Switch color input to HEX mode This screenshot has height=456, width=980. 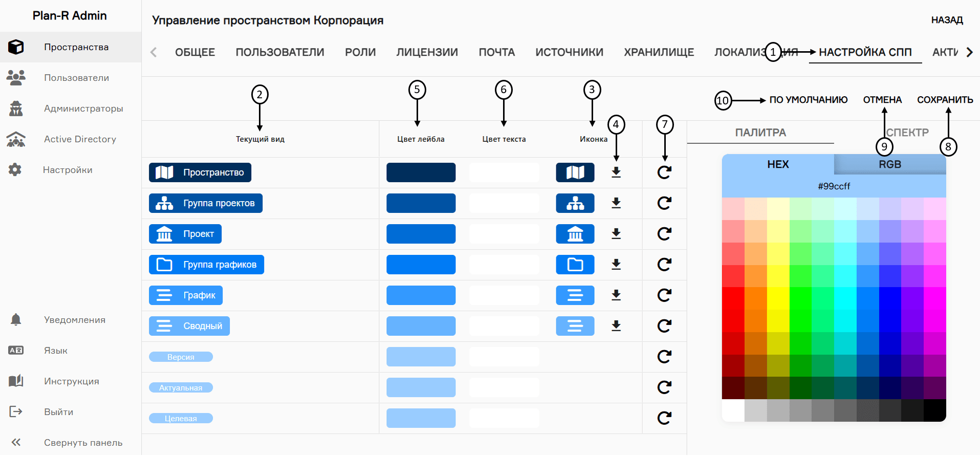[777, 164]
